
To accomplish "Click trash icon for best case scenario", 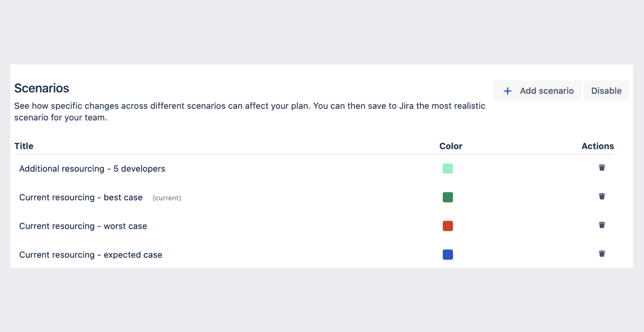I will pos(602,196).
